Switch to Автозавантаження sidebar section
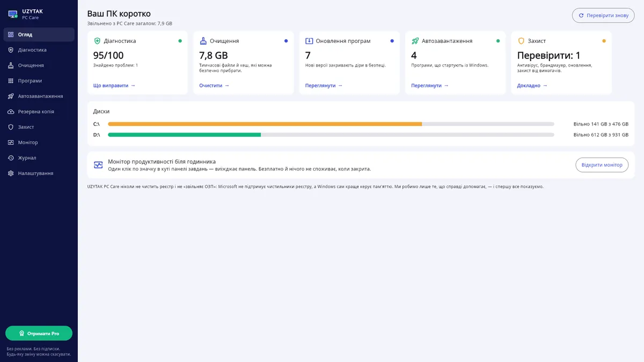This screenshot has height=362, width=644. tap(39, 96)
